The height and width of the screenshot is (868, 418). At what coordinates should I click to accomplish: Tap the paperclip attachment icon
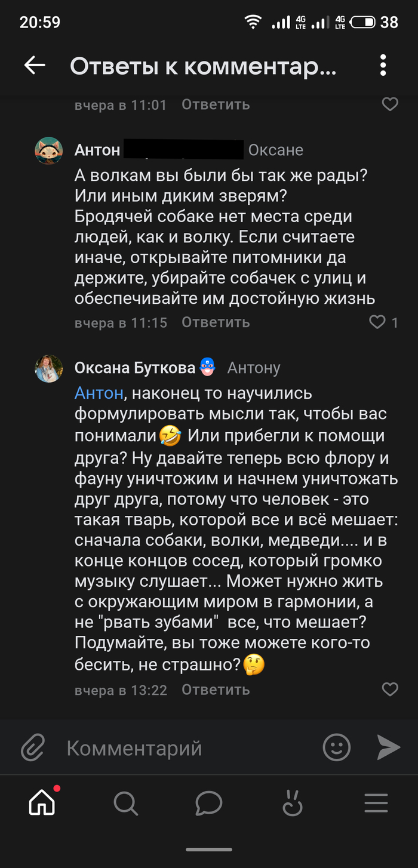pyautogui.click(x=33, y=747)
